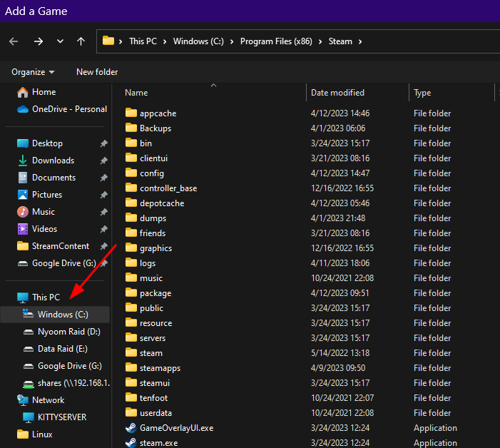Jump to Program Files (x86) in breadcrumb
This screenshot has height=448, width=500.
pos(276,41)
